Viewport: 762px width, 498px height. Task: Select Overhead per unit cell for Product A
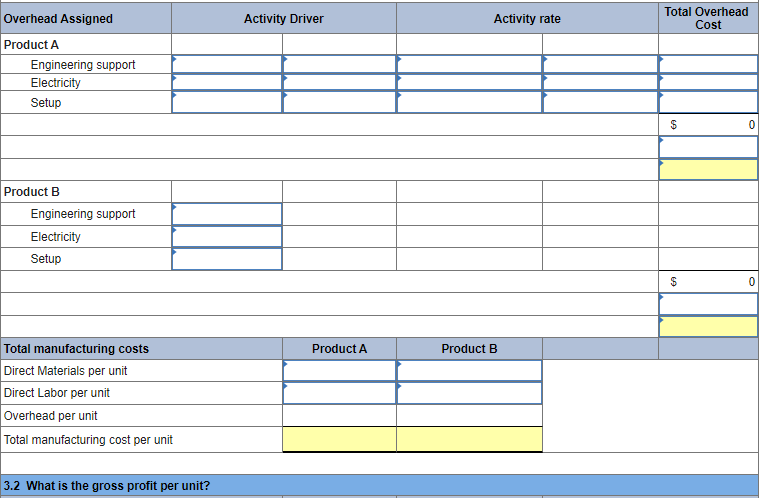(x=339, y=416)
